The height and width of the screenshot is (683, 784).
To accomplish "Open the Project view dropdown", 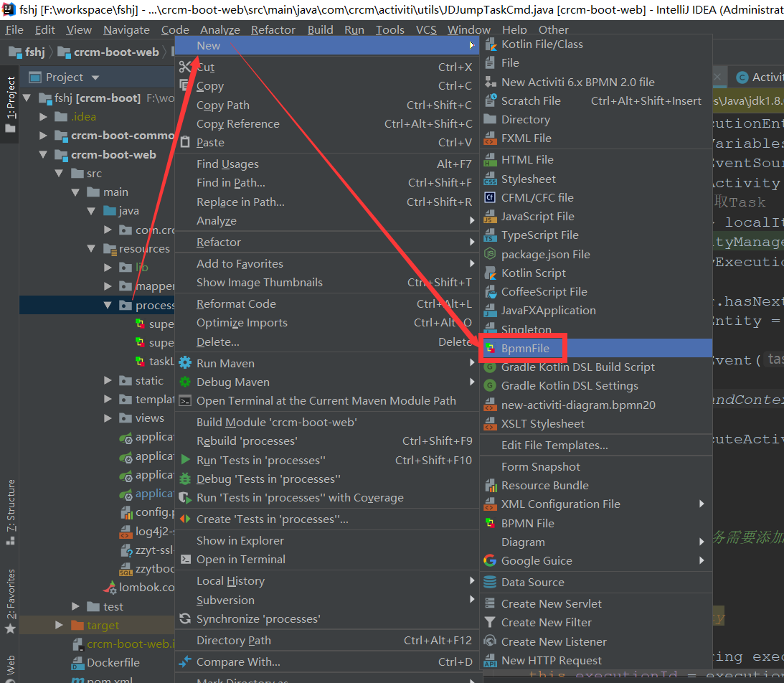I will pos(95,77).
